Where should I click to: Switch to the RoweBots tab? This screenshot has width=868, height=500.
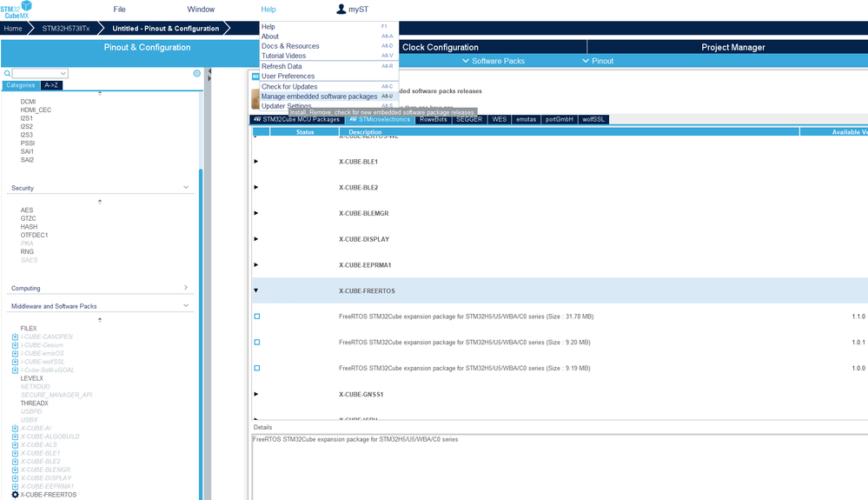pos(433,120)
